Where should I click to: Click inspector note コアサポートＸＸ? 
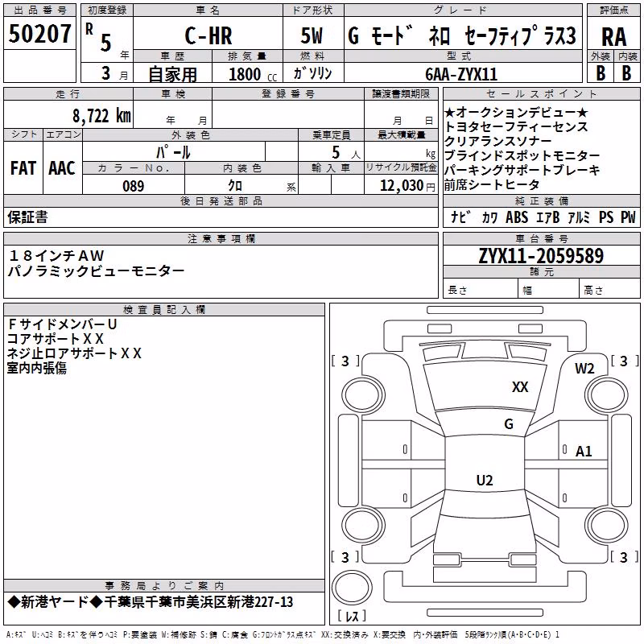(x=56, y=339)
